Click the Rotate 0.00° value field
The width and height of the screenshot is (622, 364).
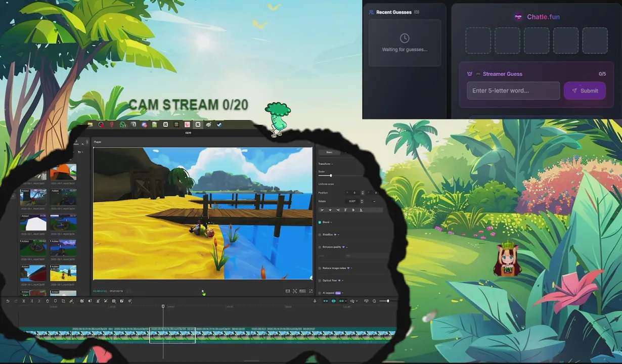point(352,201)
